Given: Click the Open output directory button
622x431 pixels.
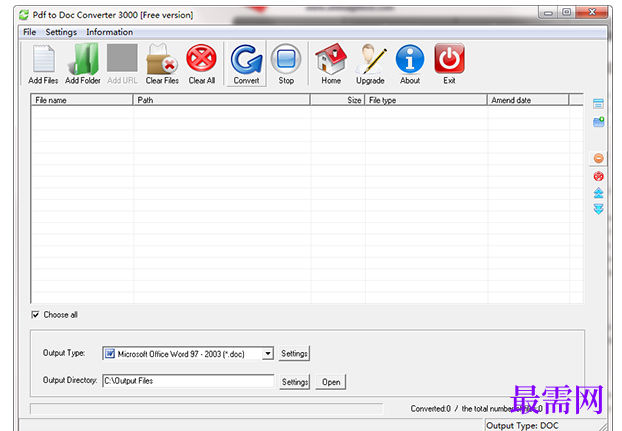Looking at the screenshot, I should coord(331,382).
